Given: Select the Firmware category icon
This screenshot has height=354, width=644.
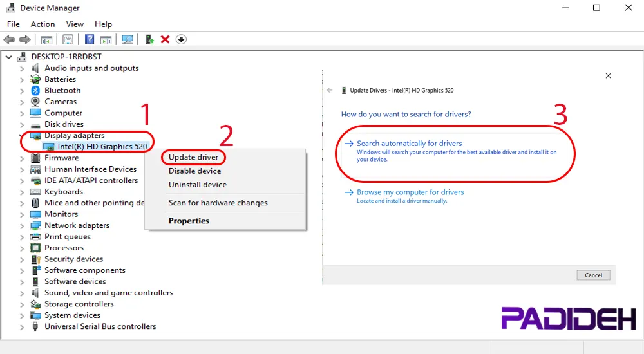Looking at the screenshot, I should [x=35, y=158].
